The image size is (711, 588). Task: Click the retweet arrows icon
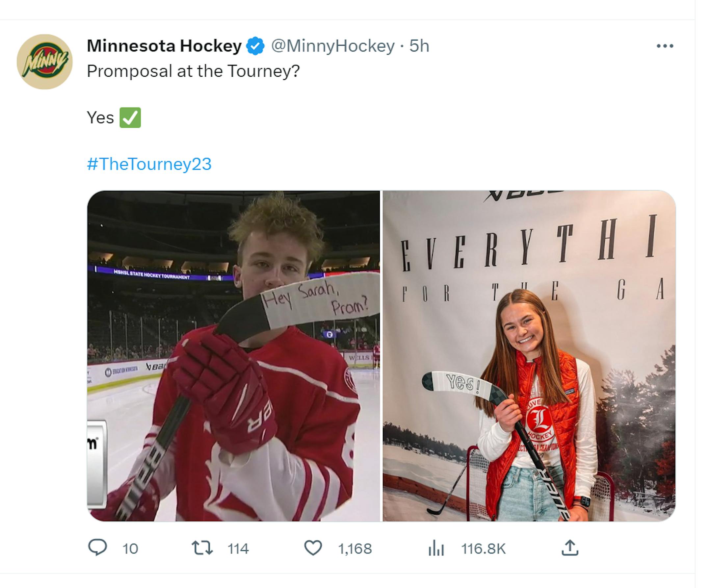coord(202,548)
